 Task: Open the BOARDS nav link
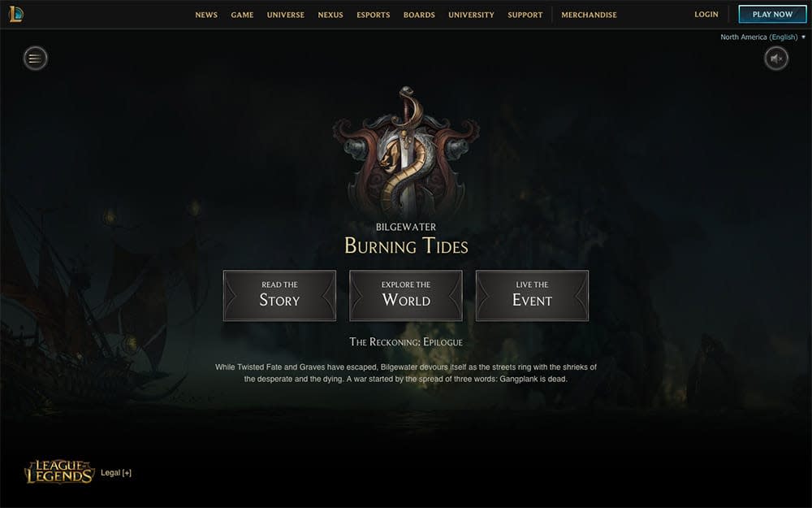(420, 15)
